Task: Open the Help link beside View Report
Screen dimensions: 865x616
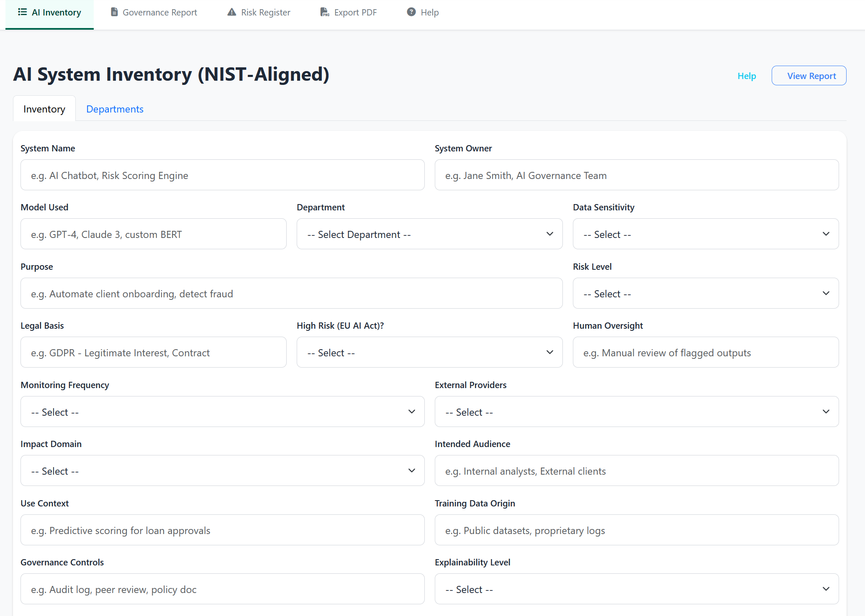Action: point(747,76)
